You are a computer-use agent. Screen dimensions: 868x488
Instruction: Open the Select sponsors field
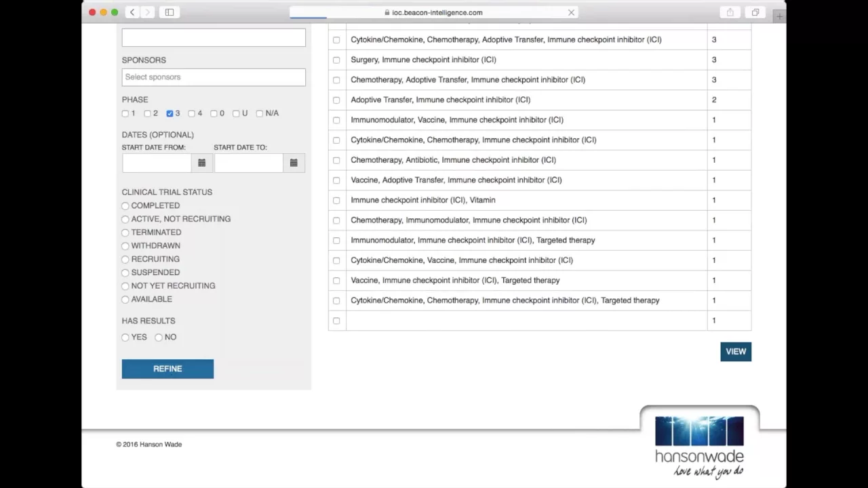[214, 77]
